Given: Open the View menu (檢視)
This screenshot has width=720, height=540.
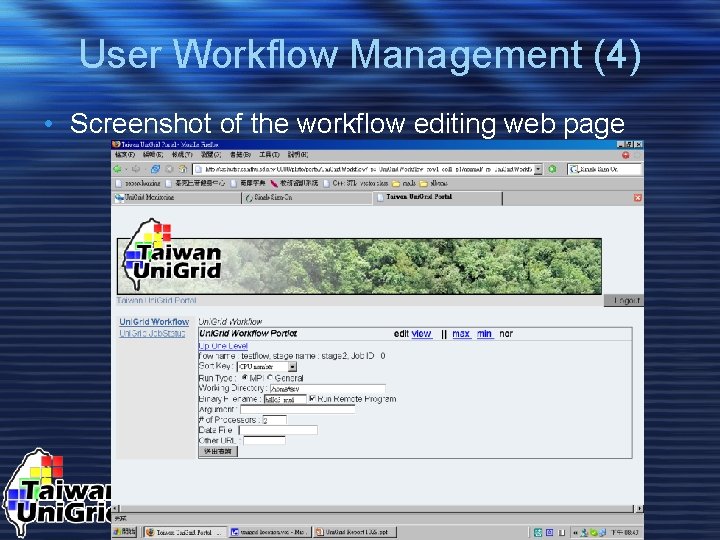Looking at the screenshot, I should click(x=182, y=155).
